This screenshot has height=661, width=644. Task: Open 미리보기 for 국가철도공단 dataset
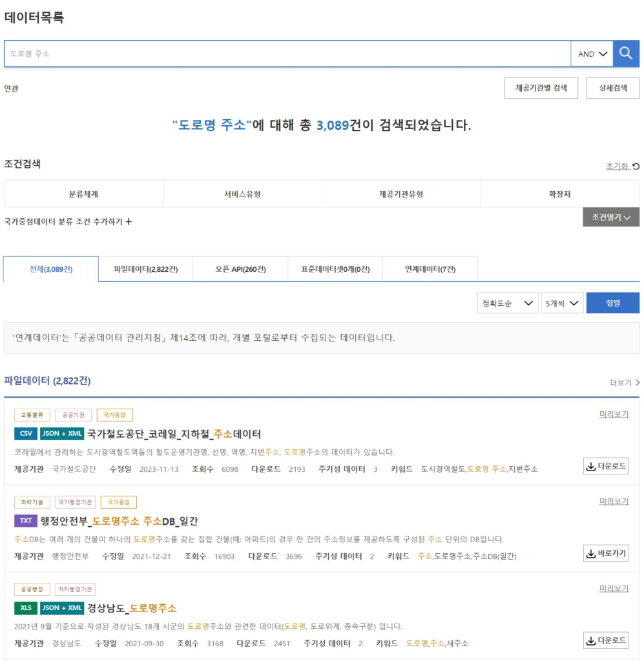[x=614, y=414]
